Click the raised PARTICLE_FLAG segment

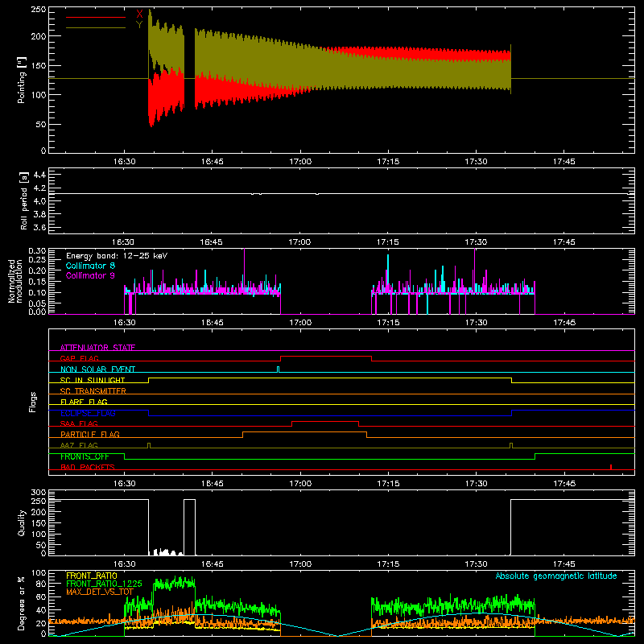click(x=304, y=432)
